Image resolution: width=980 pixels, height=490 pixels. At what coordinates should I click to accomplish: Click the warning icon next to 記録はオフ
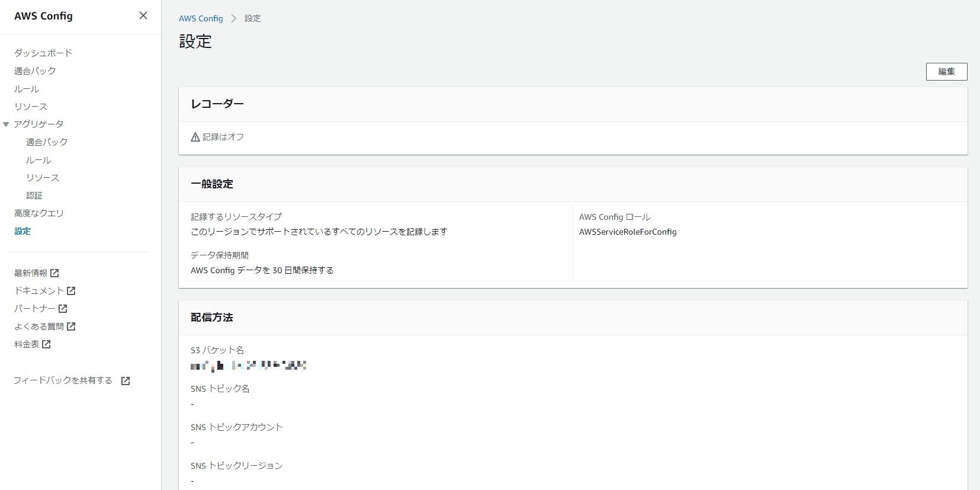pyautogui.click(x=195, y=137)
